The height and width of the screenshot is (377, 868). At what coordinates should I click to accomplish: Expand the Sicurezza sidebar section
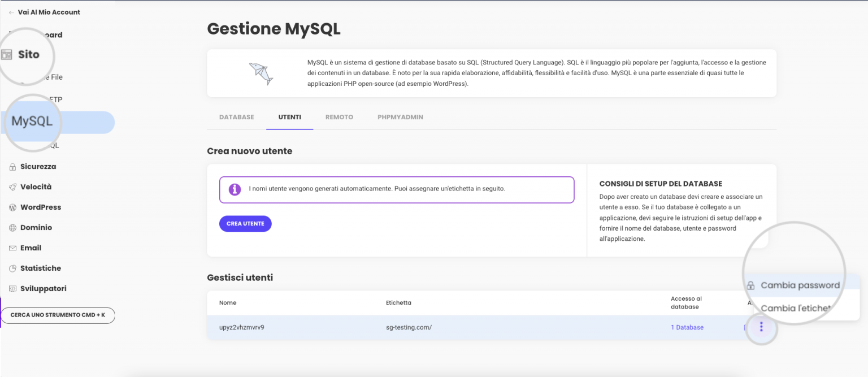pos(38,167)
